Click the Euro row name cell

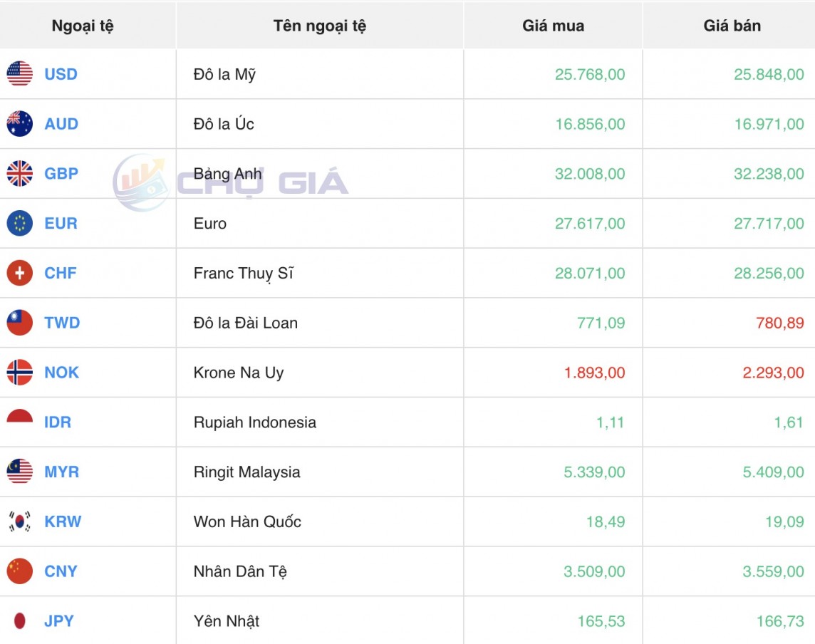pos(209,223)
